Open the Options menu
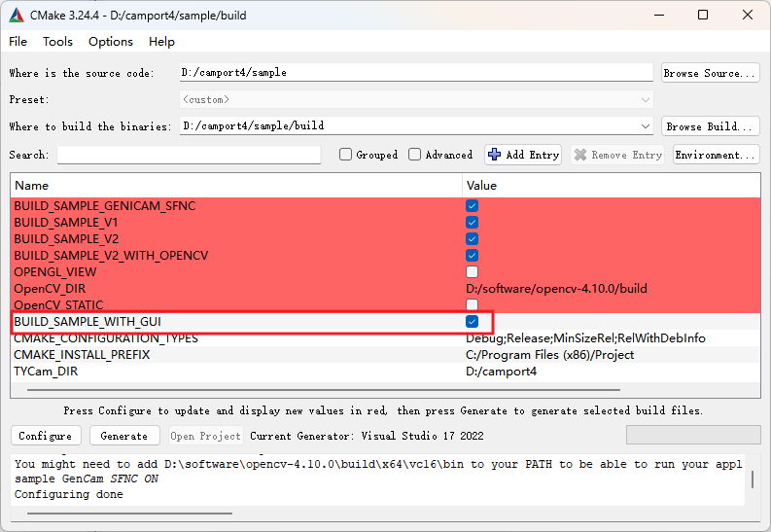Viewport: 771px width, 532px height. pyautogui.click(x=111, y=42)
